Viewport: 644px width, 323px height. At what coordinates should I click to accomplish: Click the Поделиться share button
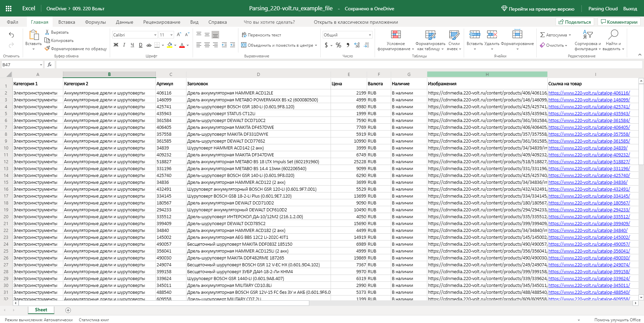575,22
